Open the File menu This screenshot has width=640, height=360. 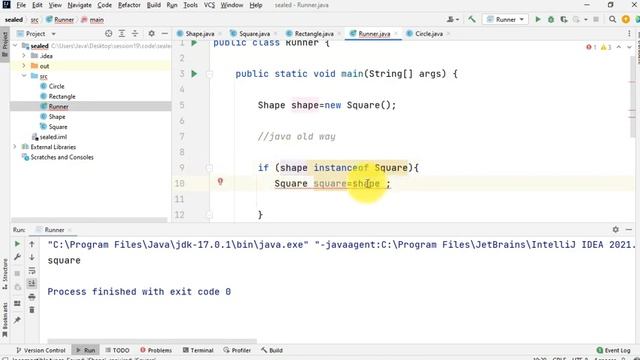(x=21, y=5)
